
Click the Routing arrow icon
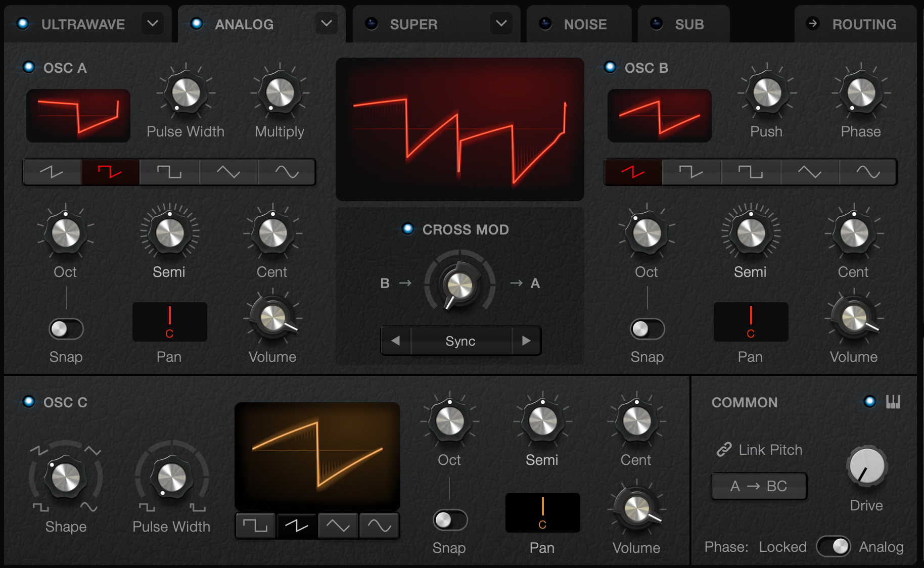(813, 23)
